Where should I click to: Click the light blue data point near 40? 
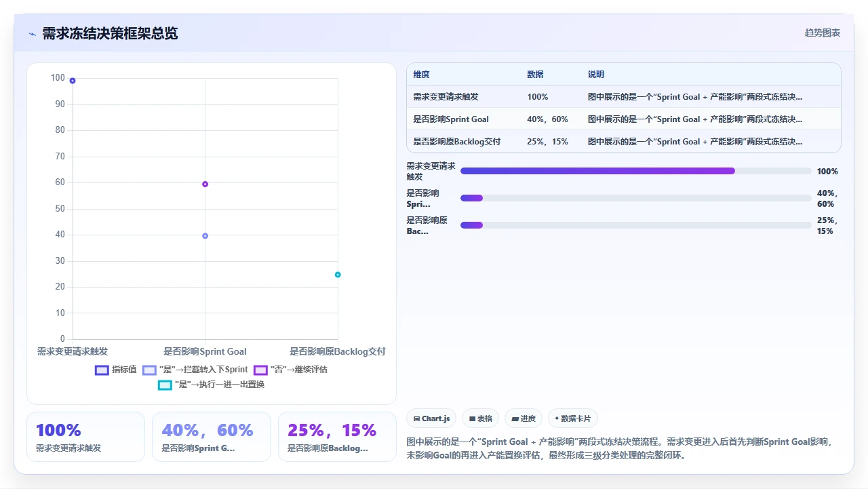tap(205, 236)
